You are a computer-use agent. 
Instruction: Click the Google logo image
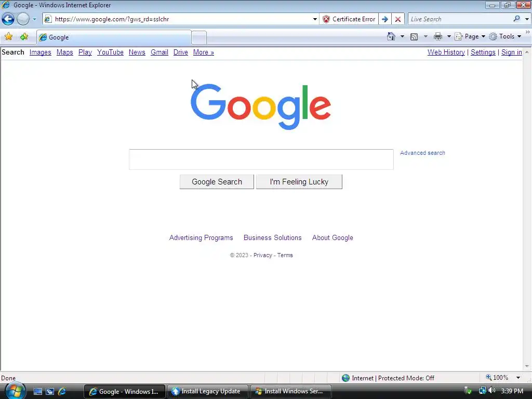click(261, 107)
